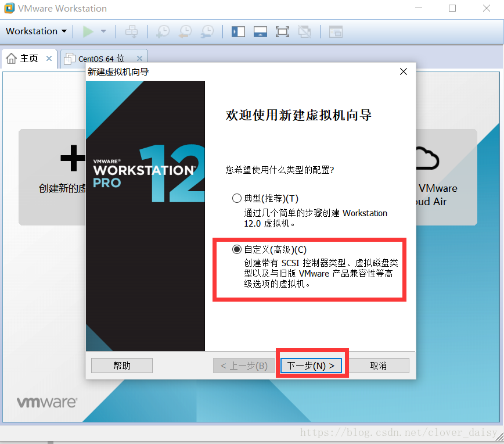Click the revert to snapshot toolbar icon
Screen dimensions: 504x444
(x=185, y=31)
